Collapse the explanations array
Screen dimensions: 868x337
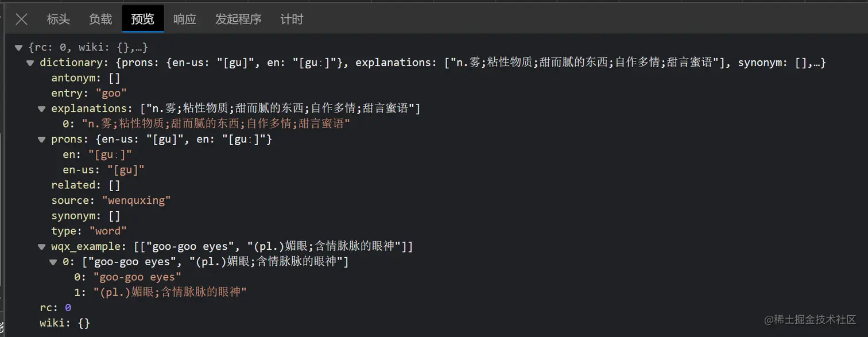41,109
